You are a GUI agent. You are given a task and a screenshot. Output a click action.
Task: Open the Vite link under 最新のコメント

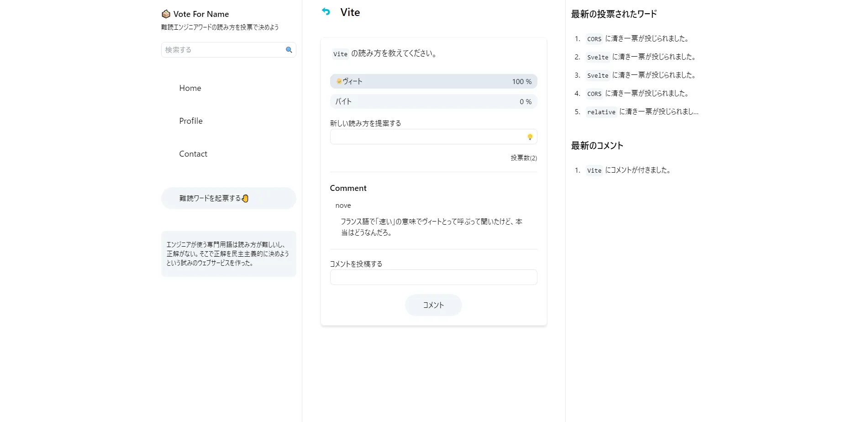click(x=594, y=170)
